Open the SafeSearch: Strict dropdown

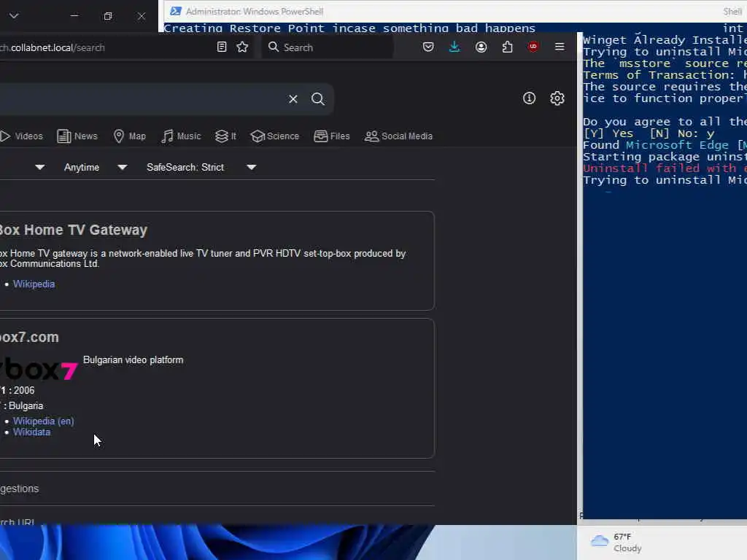(x=201, y=167)
